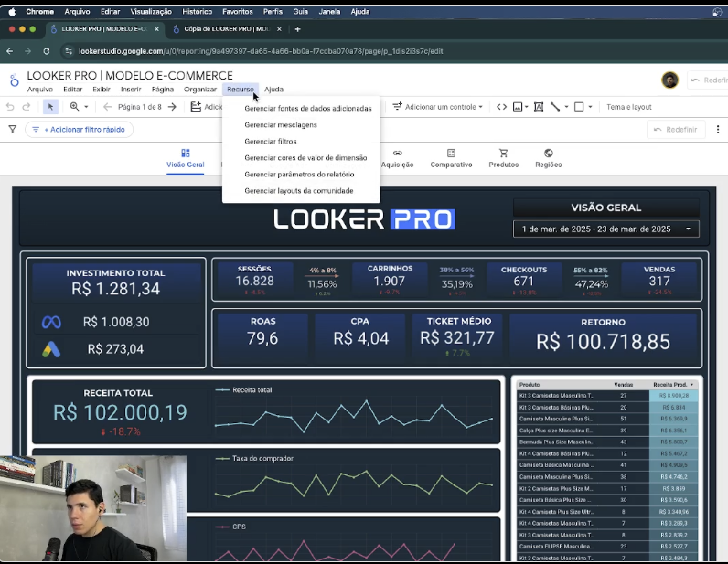The height and width of the screenshot is (564, 728).
Task: Open Página 1 de 8 page selector
Action: [139, 107]
